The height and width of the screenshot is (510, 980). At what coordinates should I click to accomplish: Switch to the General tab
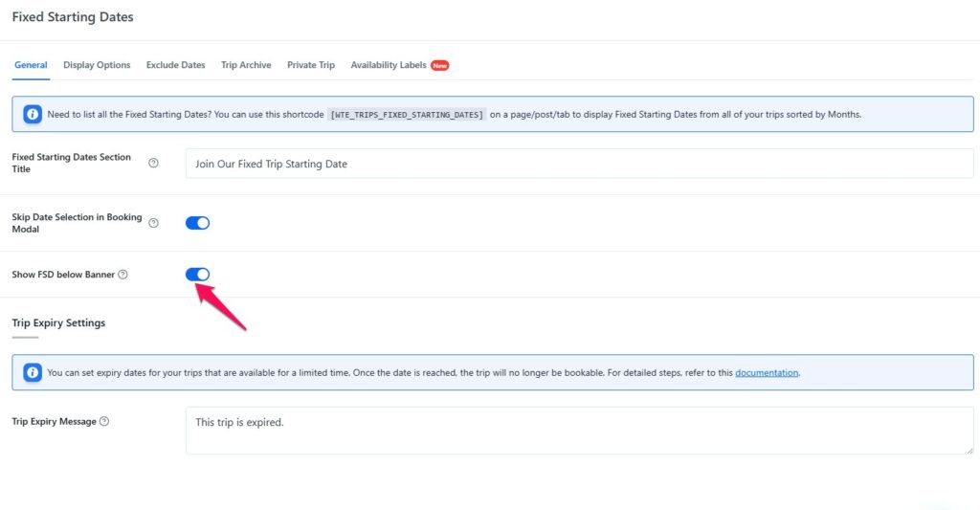pos(31,65)
